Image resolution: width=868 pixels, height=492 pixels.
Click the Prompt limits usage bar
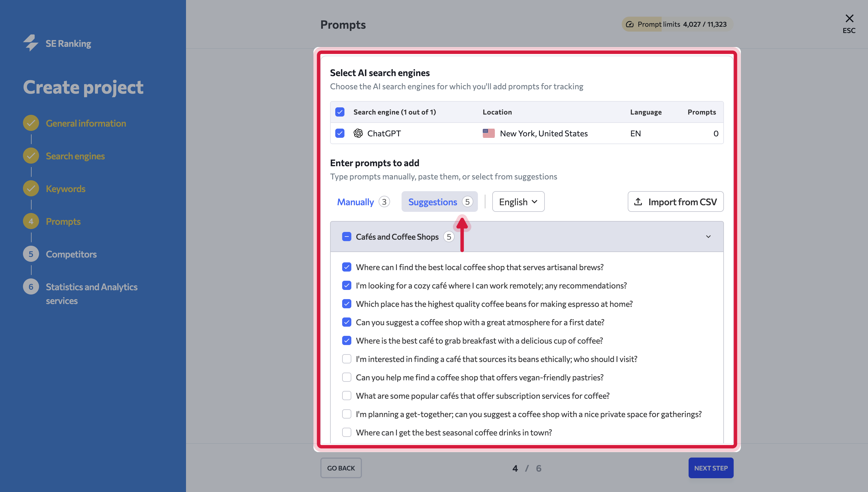click(677, 24)
